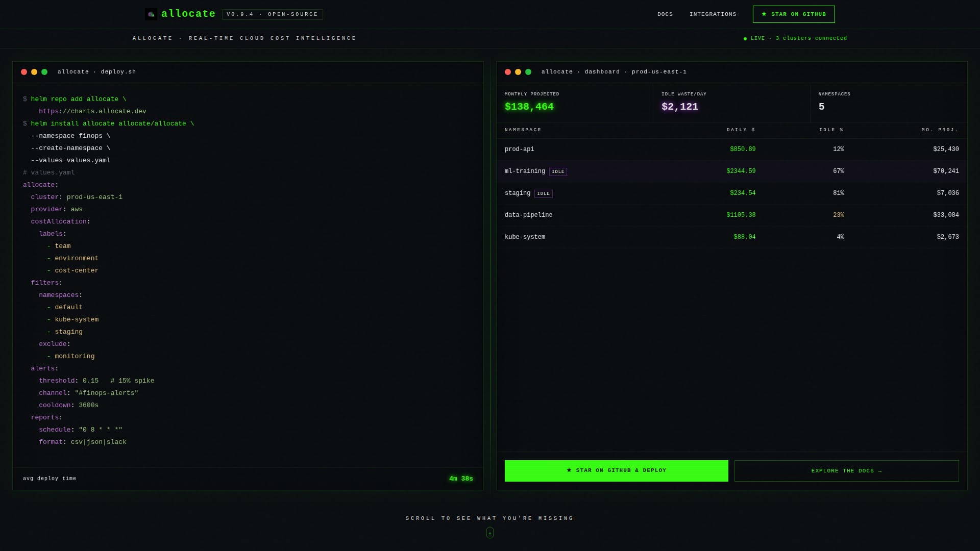Click the 'avg deploy time' label

click(50, 479)
